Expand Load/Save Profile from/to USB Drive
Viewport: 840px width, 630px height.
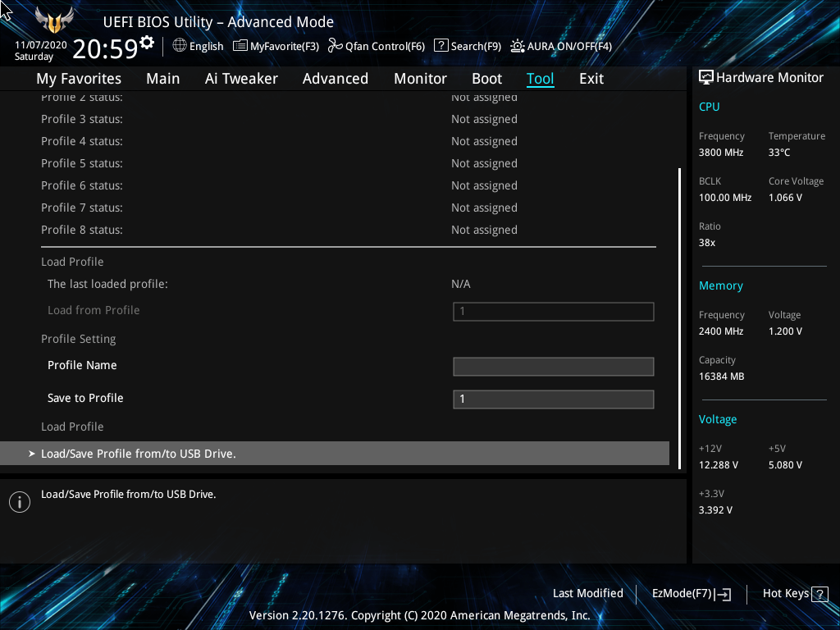click(x=335, y=453)
